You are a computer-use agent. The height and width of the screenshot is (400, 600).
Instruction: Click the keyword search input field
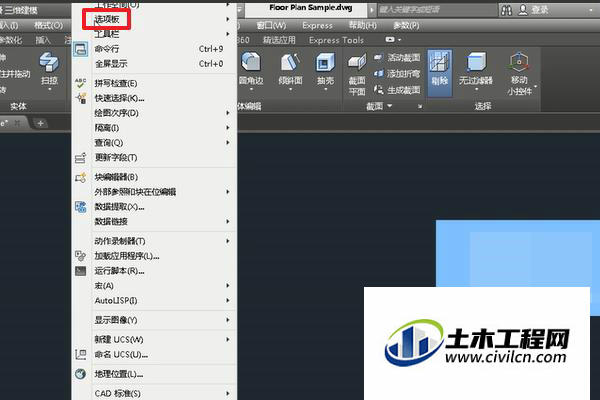click(x=437, y=10)
